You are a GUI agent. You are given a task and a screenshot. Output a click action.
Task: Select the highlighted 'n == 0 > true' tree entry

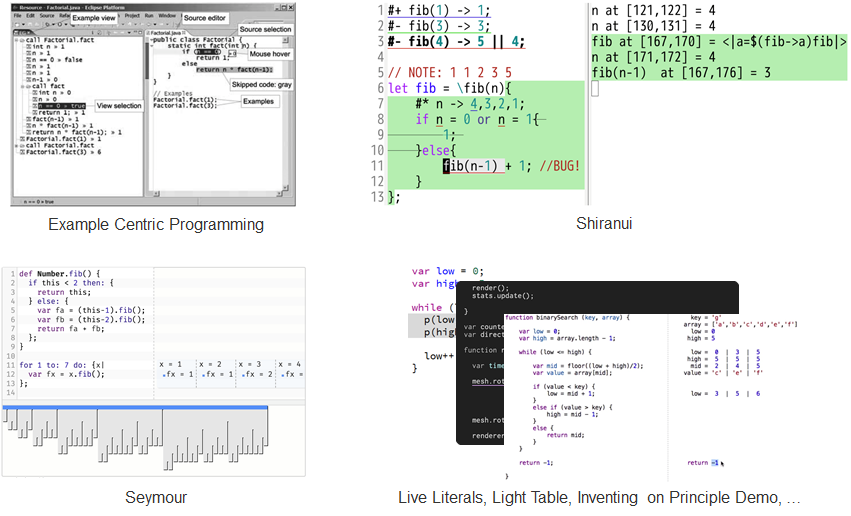point(62,106)
